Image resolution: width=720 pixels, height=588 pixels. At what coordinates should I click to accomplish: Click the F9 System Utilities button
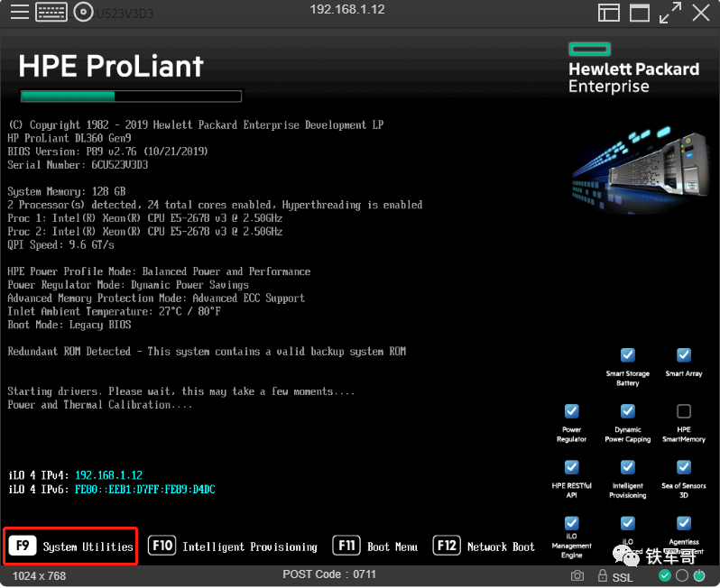pyautogui.click(x=70, y=546)
